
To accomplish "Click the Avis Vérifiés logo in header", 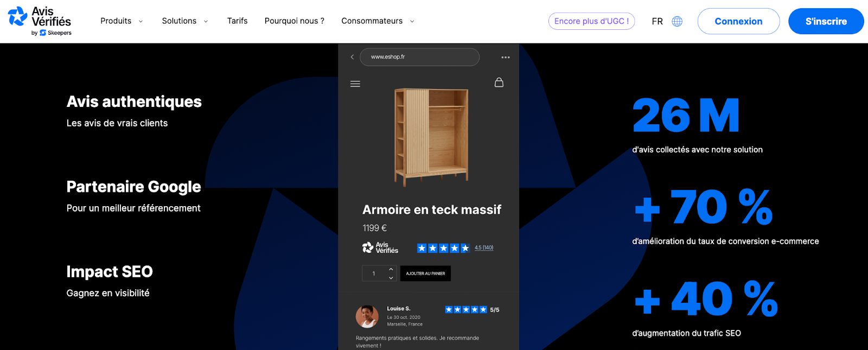I will (x=40, y=21).
